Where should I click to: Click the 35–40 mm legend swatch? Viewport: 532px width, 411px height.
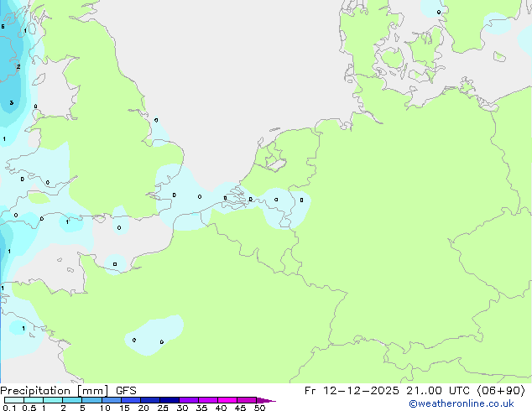tap(208, 400)
